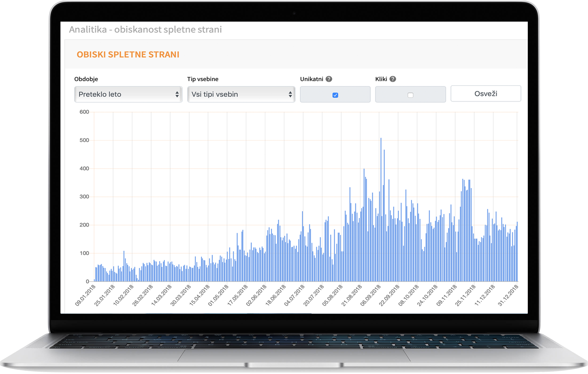Click the 06.09.2018 date label on axis
588x374 pixels.
point(371,295)
